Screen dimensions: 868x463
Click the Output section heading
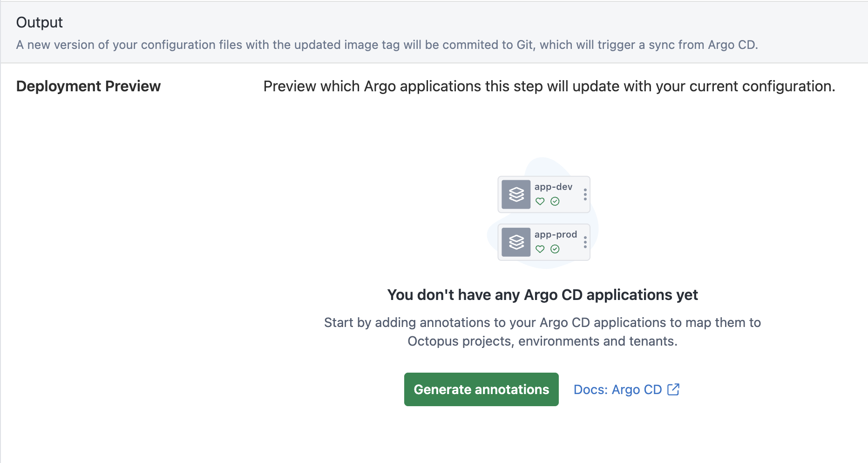click(40, 22)
